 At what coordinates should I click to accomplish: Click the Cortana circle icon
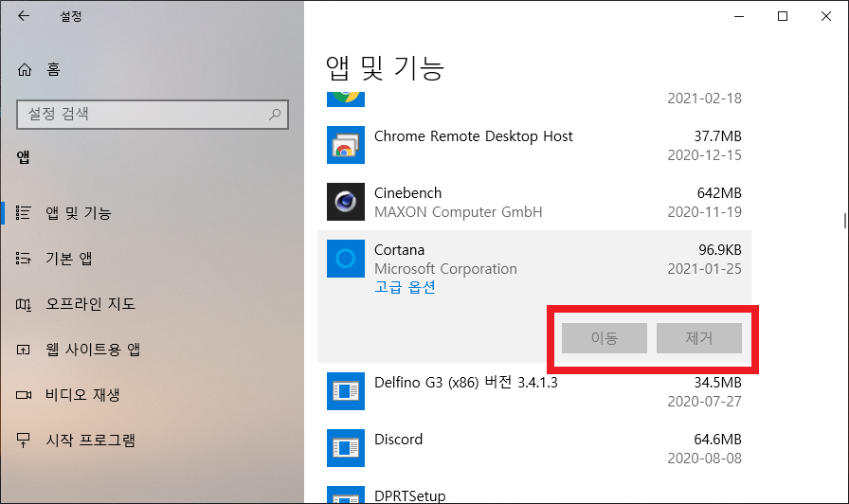(346, 259)
